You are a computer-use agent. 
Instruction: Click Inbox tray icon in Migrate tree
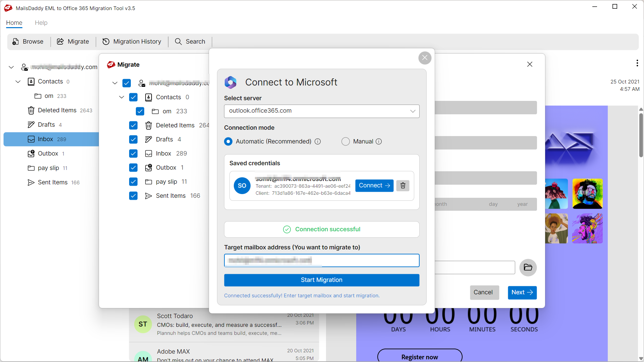pos(148,154)
